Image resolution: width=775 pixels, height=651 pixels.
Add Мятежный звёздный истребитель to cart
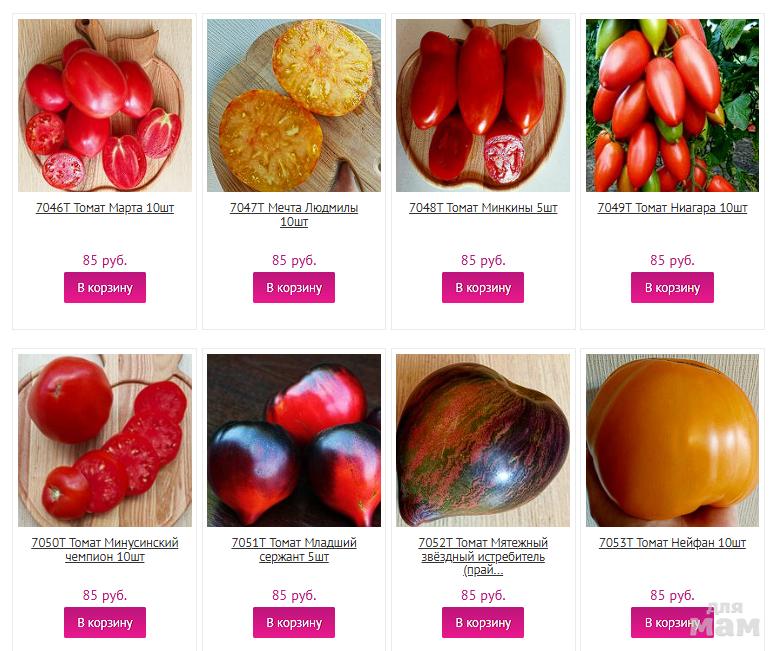coord(483,622)
